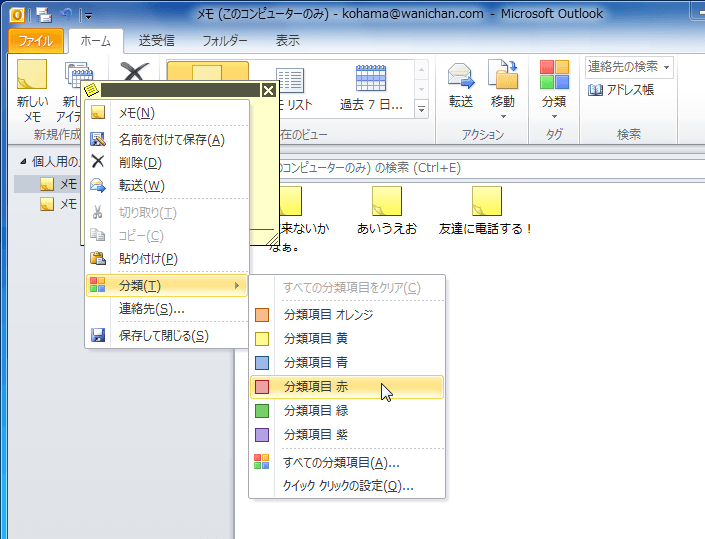Viewport: 705px width, 539px height.
Task: Open the File (ファイル) tab
Action: pos(36,41)
